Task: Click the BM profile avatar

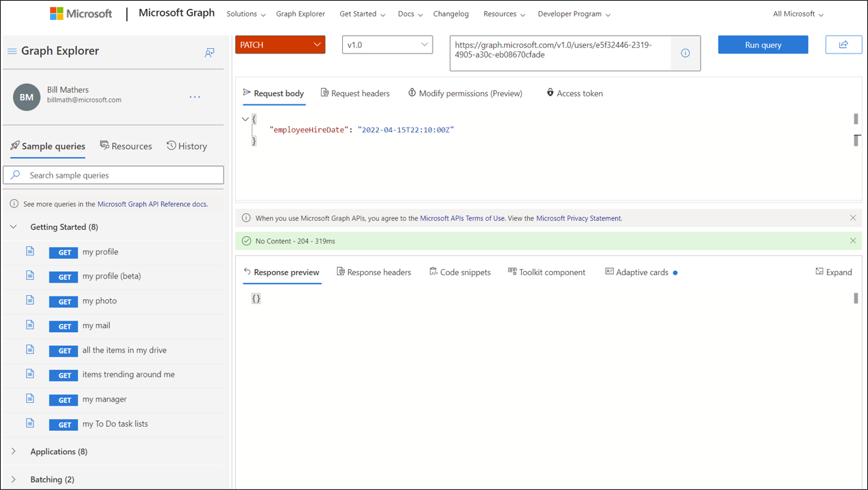Action: tap(27, 97)
